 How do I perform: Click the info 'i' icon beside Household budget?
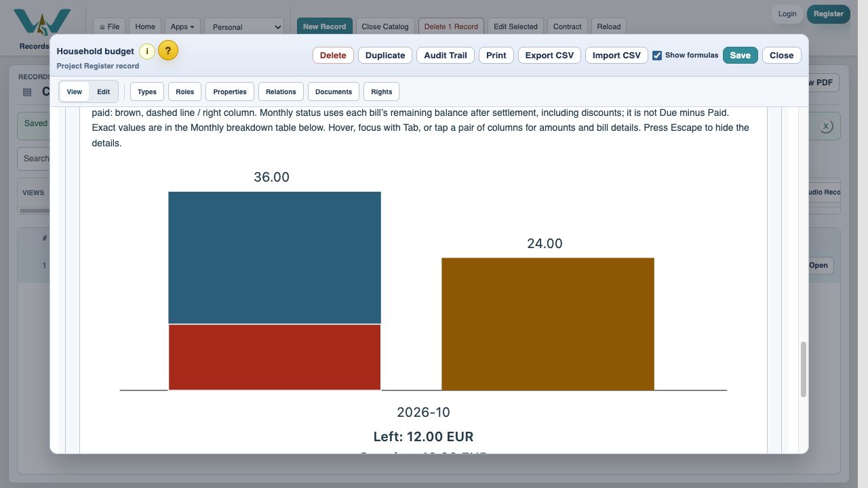(x=147, y=52)
